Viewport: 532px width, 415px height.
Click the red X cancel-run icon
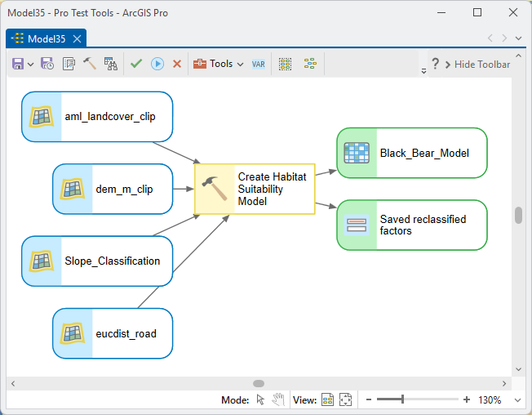pyautogui.click(x=177, y=64)
